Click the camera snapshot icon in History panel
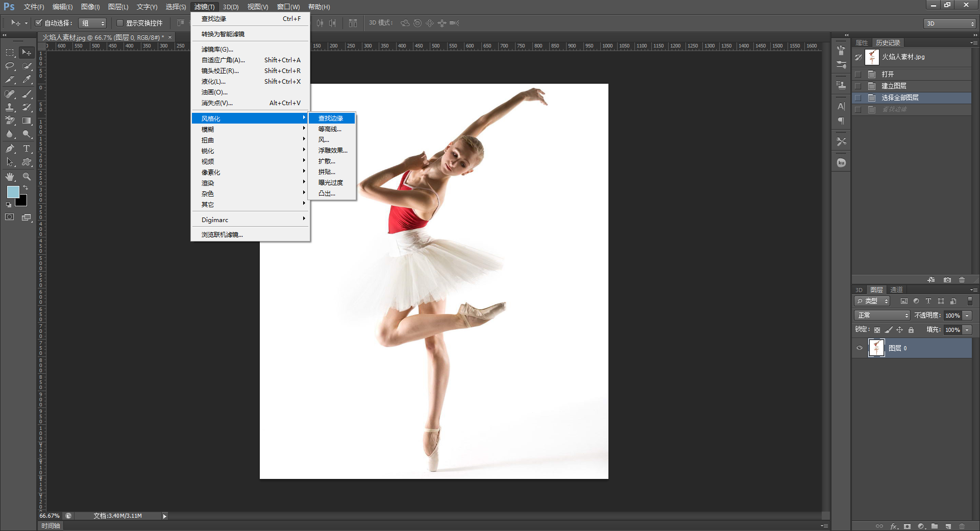 [947, 280]
